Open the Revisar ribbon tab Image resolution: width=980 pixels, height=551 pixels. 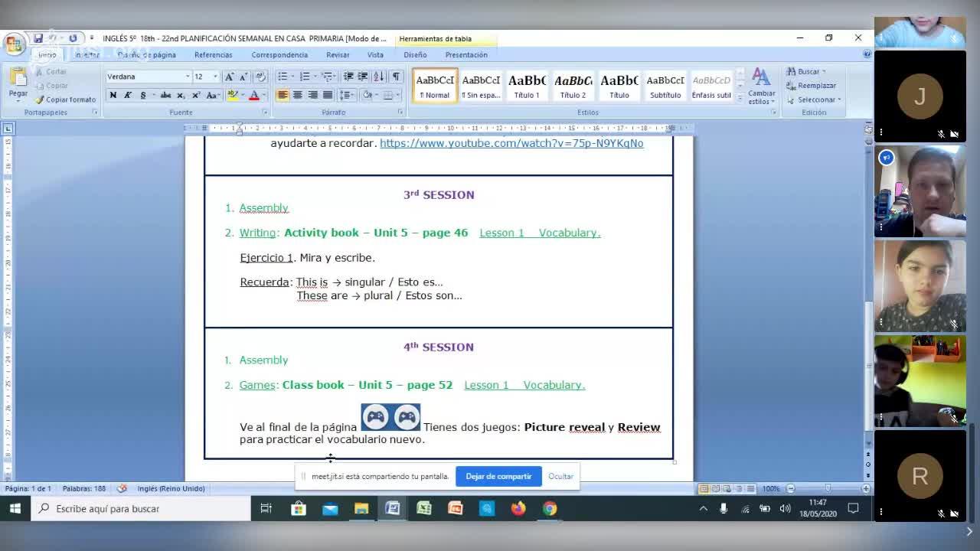[x=338, y=55]
